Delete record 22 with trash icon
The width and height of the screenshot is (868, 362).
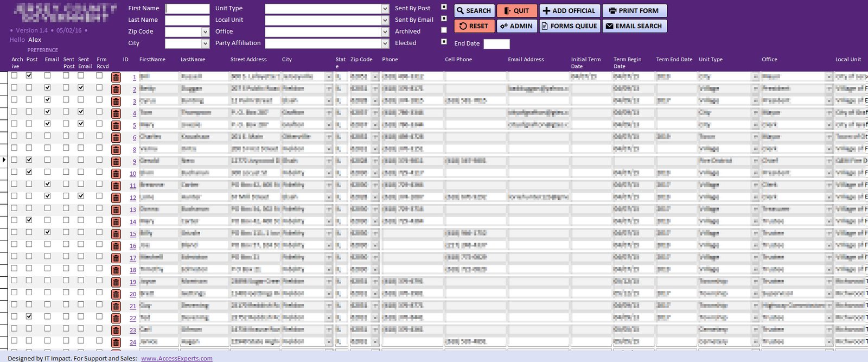click(116, 318)
